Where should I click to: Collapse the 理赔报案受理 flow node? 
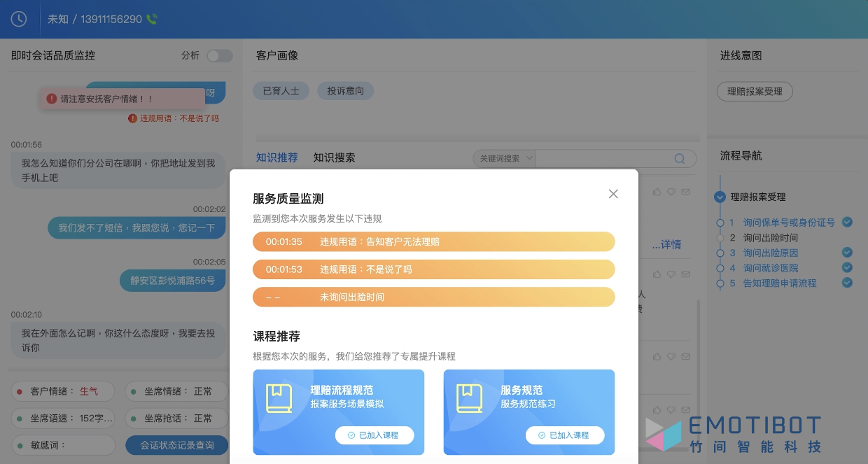point(720,197)
